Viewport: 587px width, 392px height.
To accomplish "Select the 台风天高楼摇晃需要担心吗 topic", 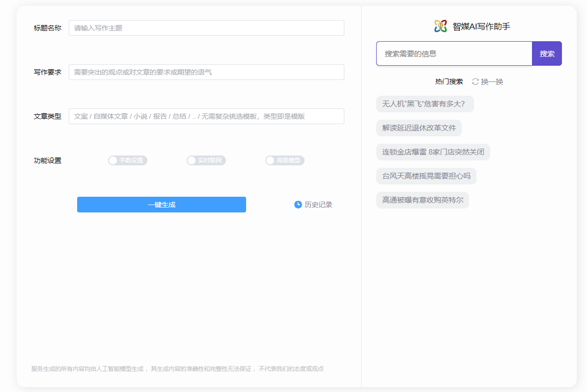I will 425,176.
